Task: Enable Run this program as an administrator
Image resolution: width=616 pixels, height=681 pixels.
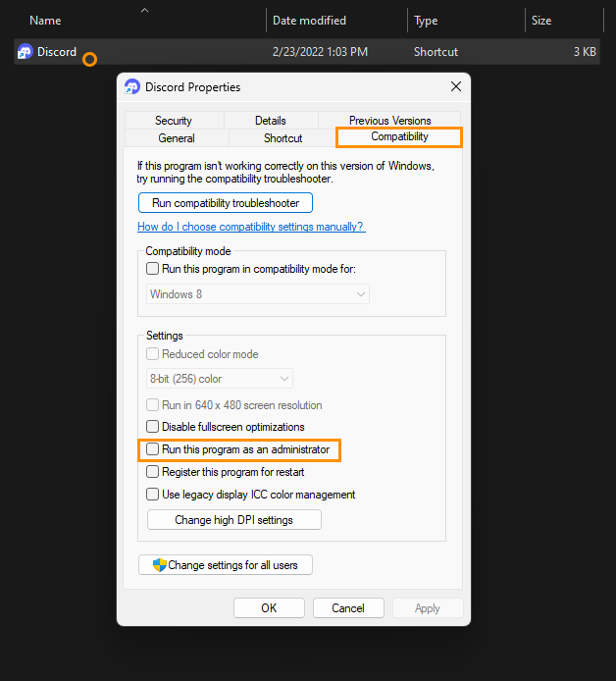Action: coord(152,449)
